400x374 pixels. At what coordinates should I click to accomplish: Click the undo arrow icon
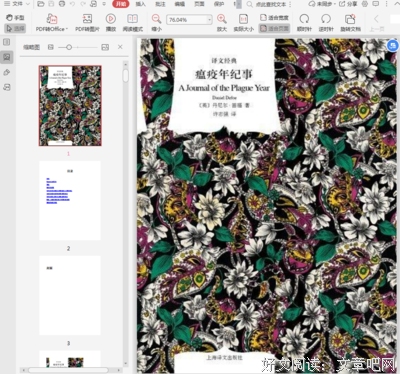73,4
